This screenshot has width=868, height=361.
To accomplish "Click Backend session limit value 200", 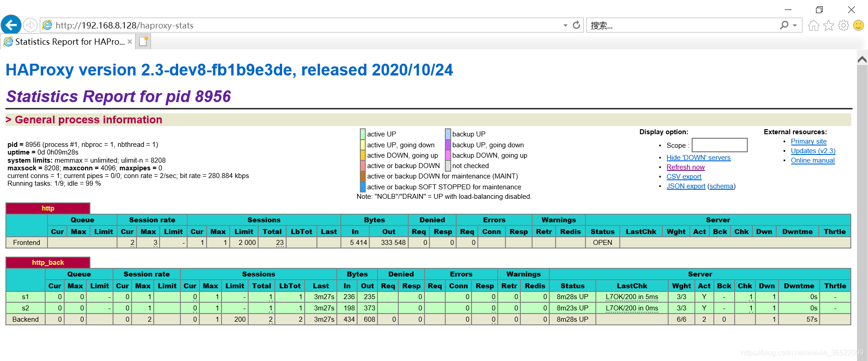I will pos(240,319).
